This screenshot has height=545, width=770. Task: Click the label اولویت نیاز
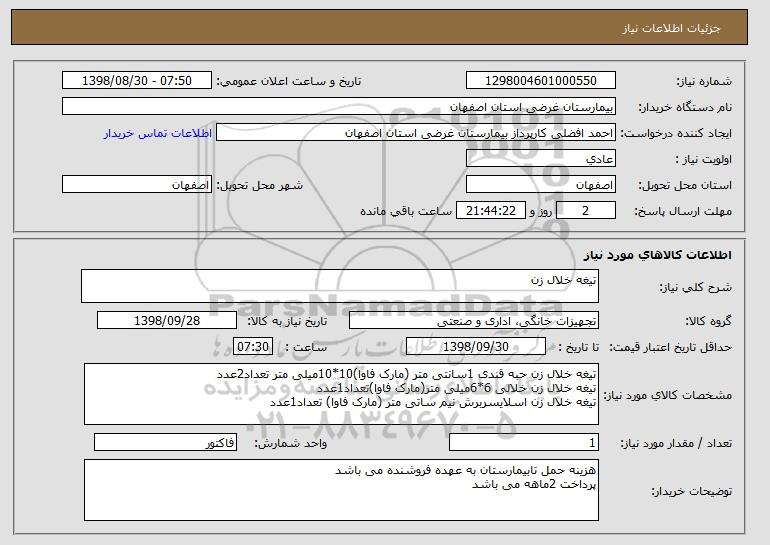click(x=704, y=159)
